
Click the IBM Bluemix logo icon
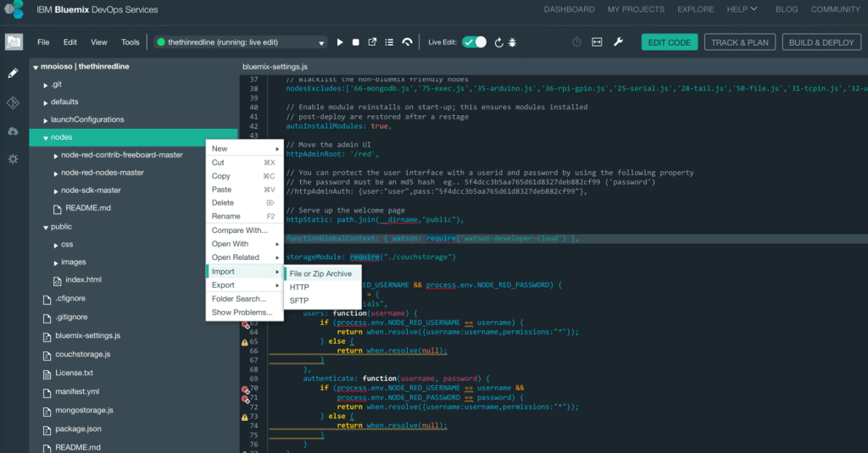click(x=14, y=9)
